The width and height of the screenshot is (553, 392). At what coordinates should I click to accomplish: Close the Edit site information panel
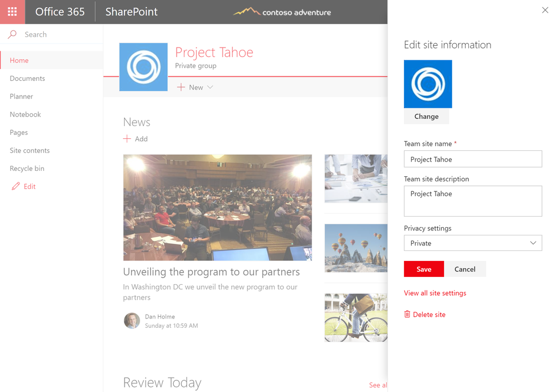(x=545, y=10)
